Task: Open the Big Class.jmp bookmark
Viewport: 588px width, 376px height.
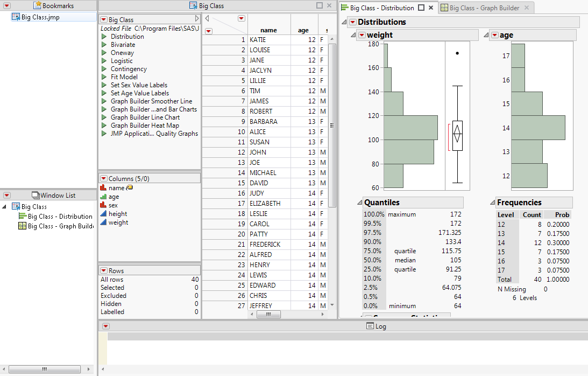Action: [x=40, y=17]
